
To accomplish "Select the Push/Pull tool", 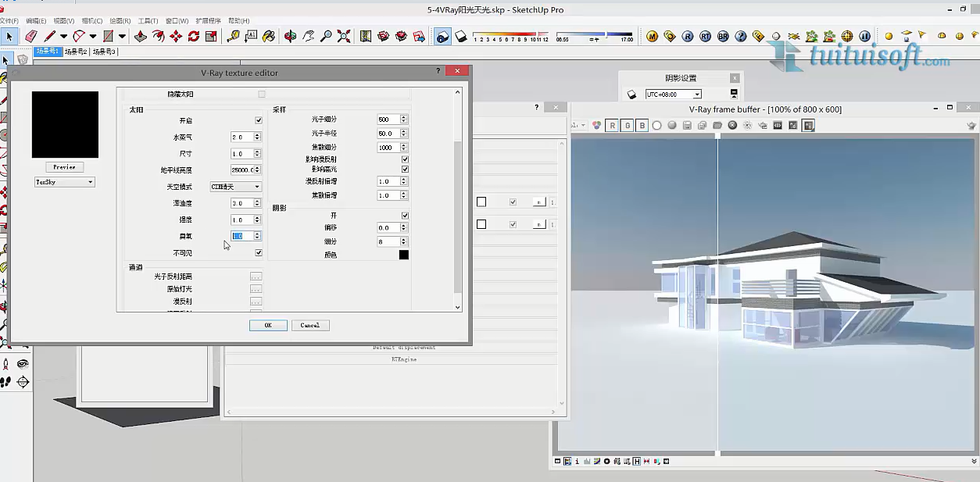I will pyautogui.click(x=141, y=36).
